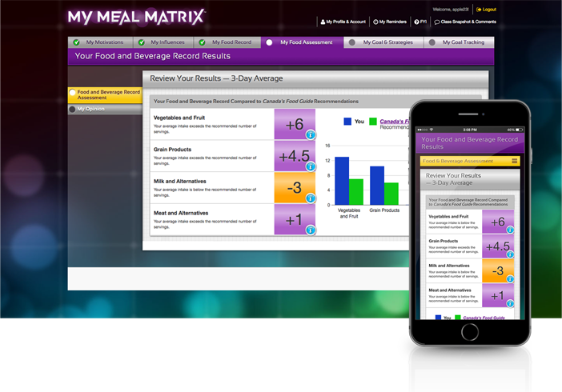
Task: Click radio circle beside My Opinion
Action: pos(72,110)
